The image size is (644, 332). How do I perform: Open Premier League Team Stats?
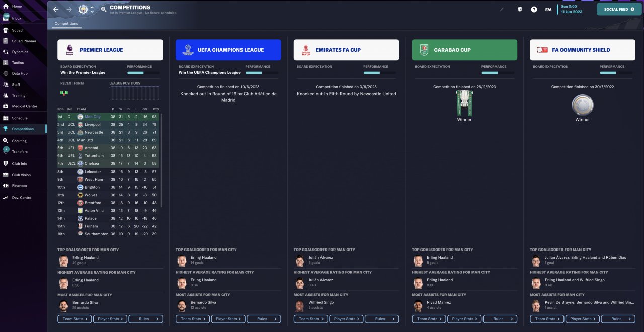point(74,319)
